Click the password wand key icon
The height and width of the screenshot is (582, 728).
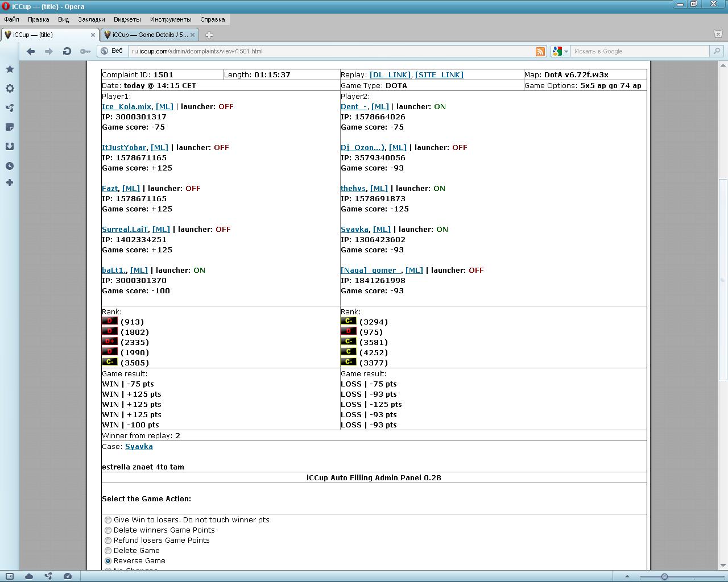tap(85, 51)
